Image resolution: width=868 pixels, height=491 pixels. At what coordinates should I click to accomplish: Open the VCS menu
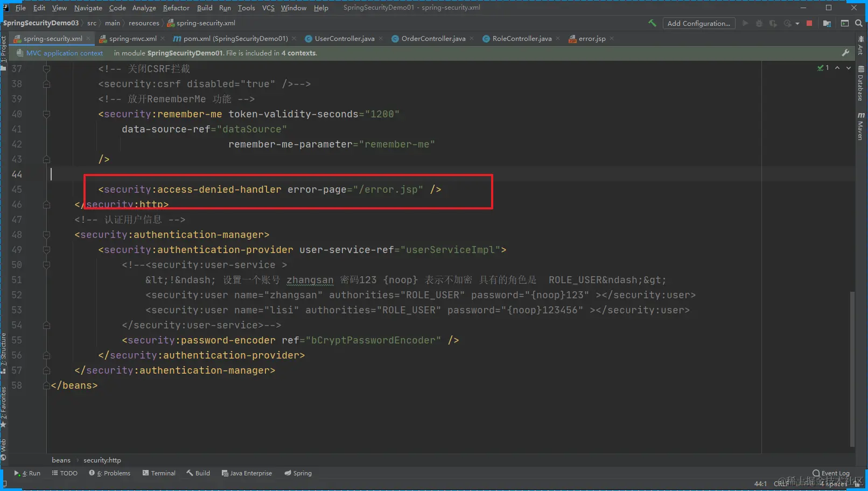pyautogui.click(x=268, y=8)
